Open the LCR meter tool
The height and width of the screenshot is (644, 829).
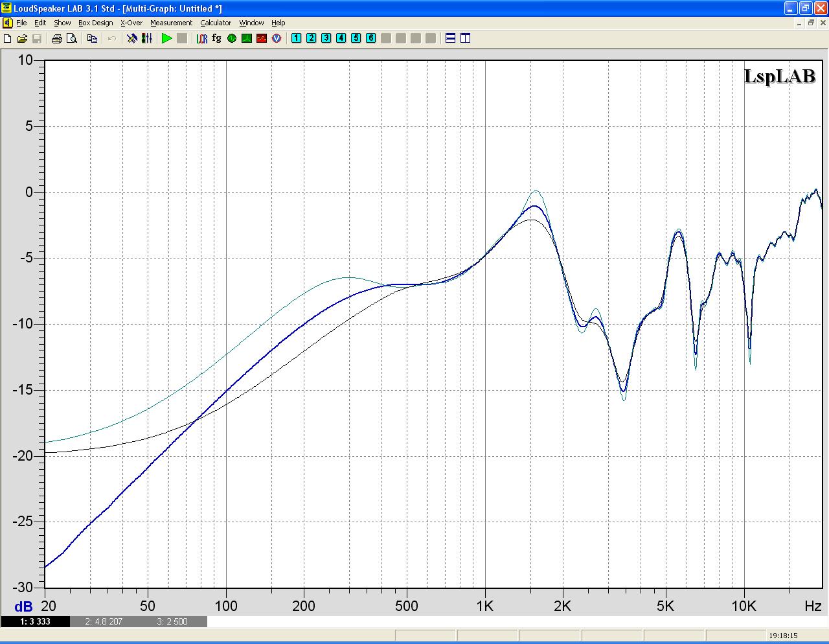click(x=201, y=39)
